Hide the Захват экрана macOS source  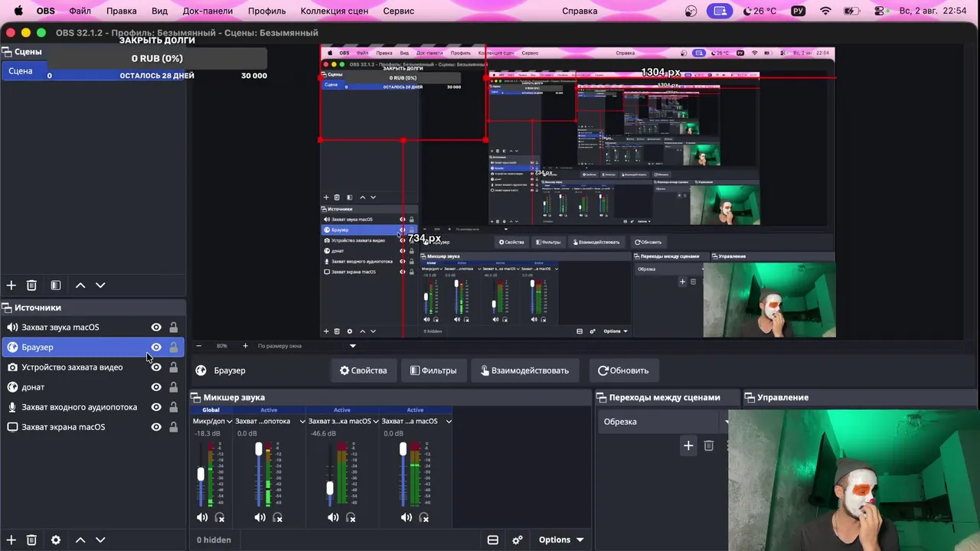(156, 427)
